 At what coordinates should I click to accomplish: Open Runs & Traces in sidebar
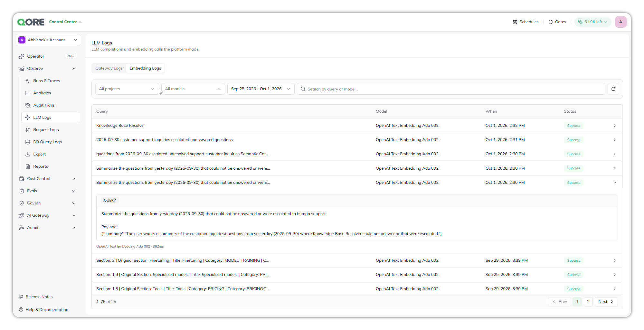click(51, 81)
